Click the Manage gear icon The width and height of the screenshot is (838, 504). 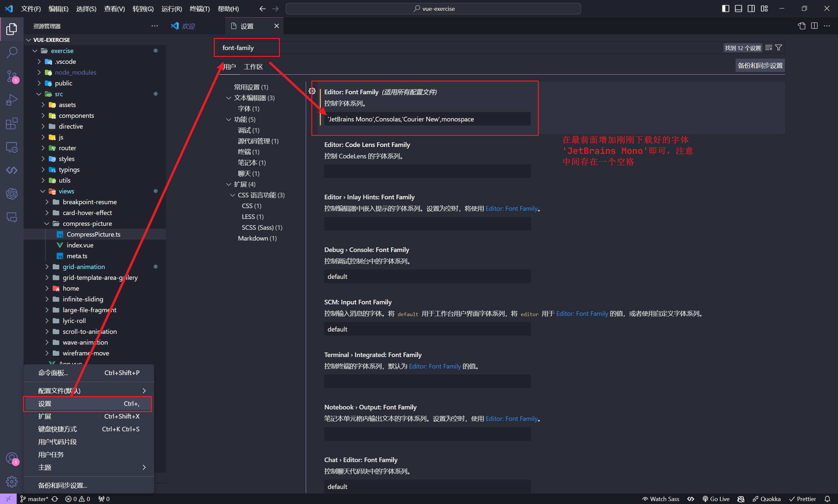pos(11,482)
